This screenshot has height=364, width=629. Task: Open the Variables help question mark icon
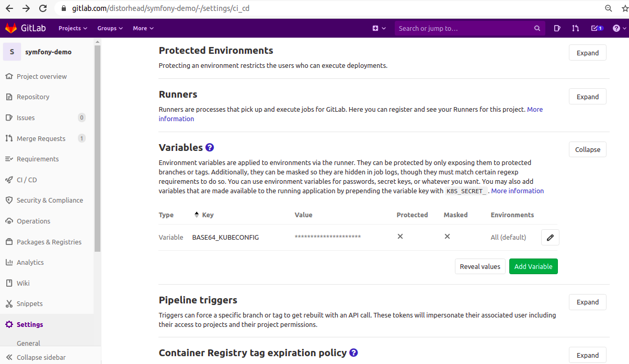(x=210, y=147)
